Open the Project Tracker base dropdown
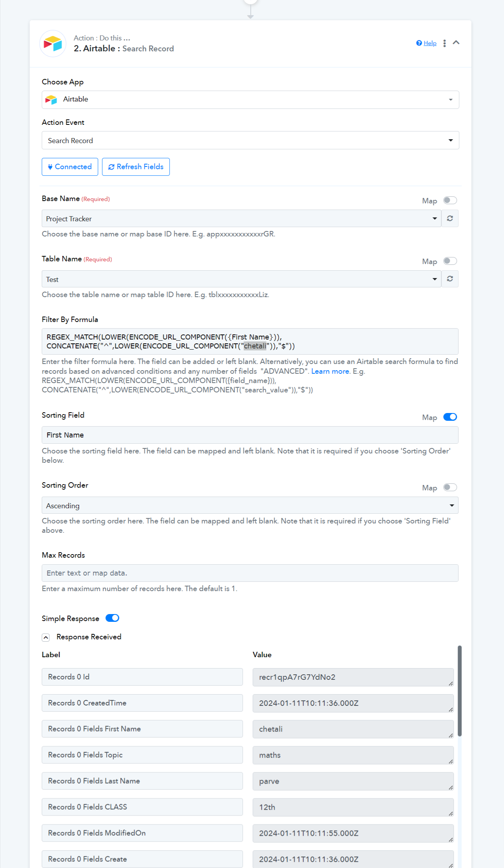504x868 pixels. (241, 219)
